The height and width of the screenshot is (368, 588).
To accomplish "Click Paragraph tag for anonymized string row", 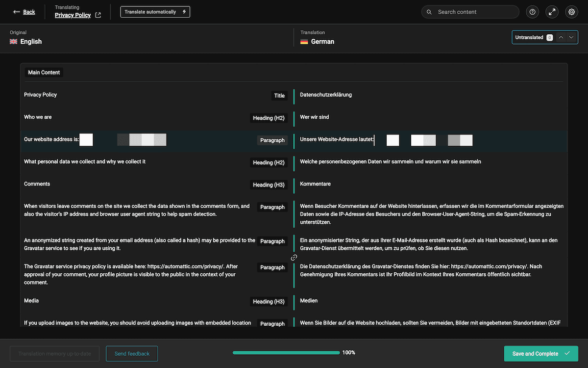I will coord(272,241).
